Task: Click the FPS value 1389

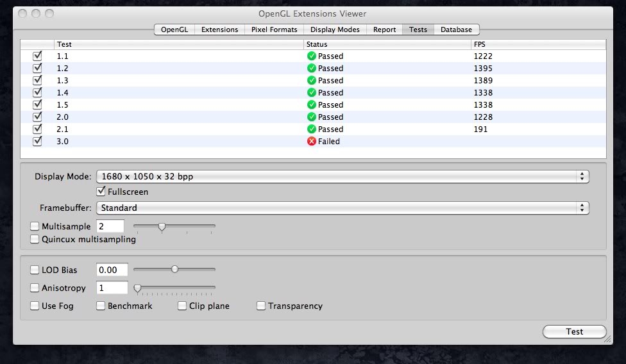Action: tap(483, 81)
